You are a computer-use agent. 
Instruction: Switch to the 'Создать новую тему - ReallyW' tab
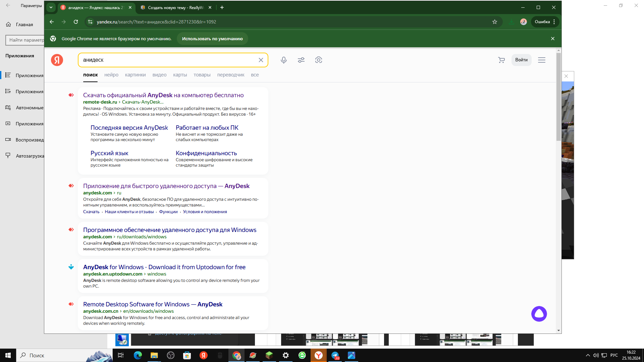coord(176,7)
